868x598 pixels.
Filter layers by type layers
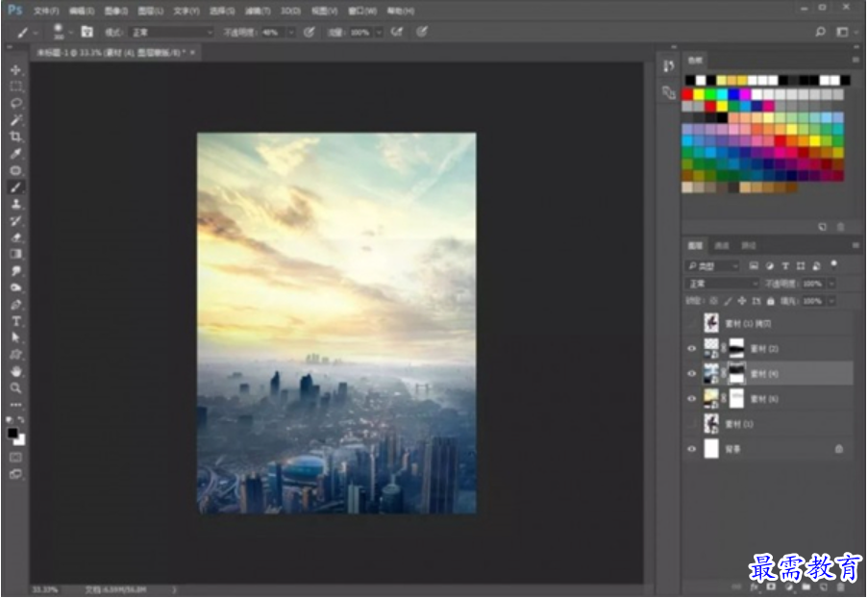(785, 266)
